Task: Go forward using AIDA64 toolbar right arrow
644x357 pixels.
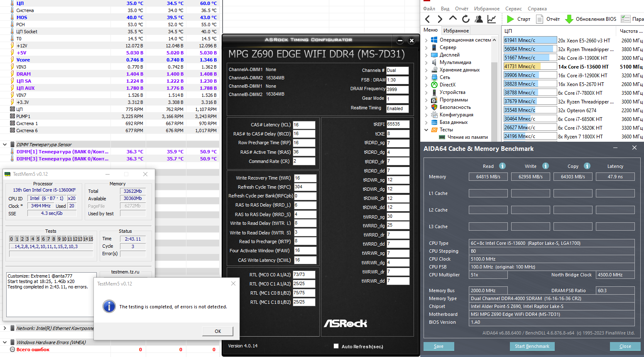Action: click(440, 19)
